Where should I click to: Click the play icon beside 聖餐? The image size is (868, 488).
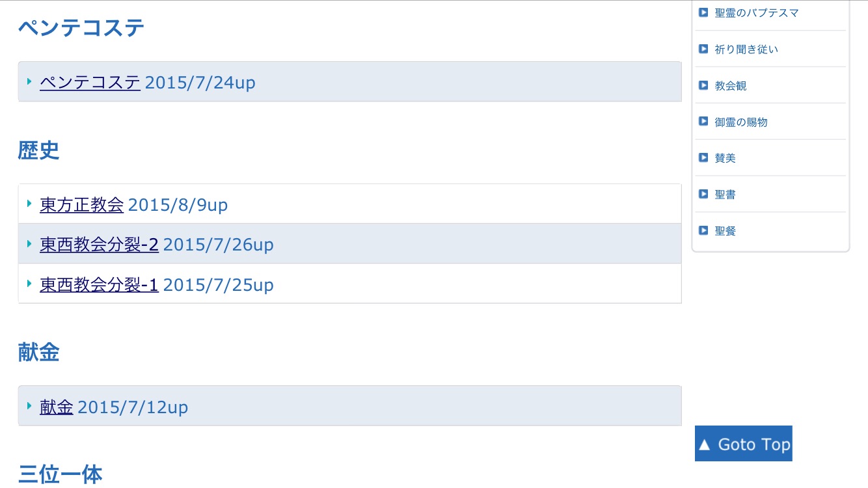click(703, 230)
